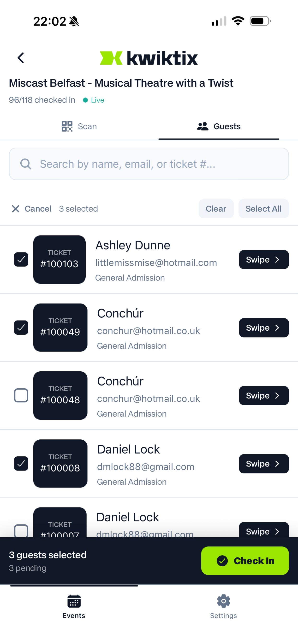Tap the kwiktix logo
The width and height of the screenshot is (298, 644).
pos(149,58)
